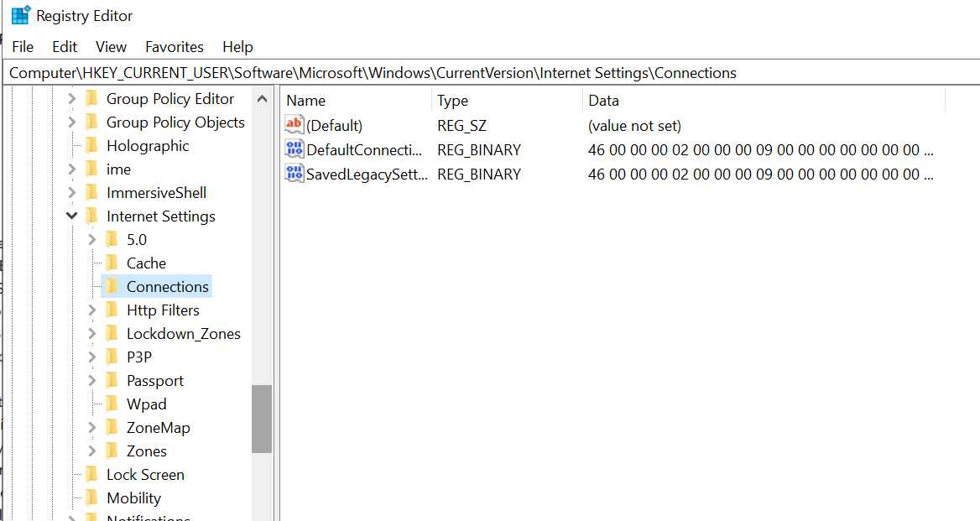The height and width of the screenshot is (521, 980).
Task: Expand the ZoneMap subkey
Action: pyautogui.click(x=92, y=427)
